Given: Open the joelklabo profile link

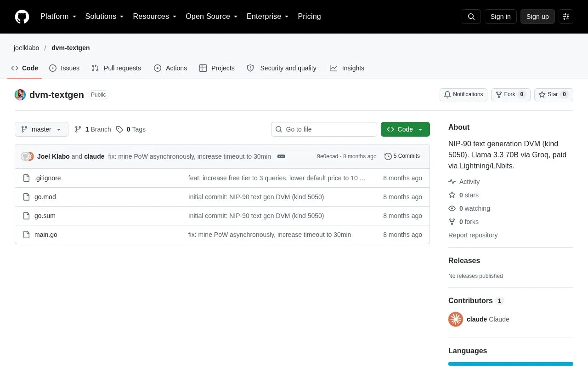Looking at the screenshot, I should [x=26, y=48].
